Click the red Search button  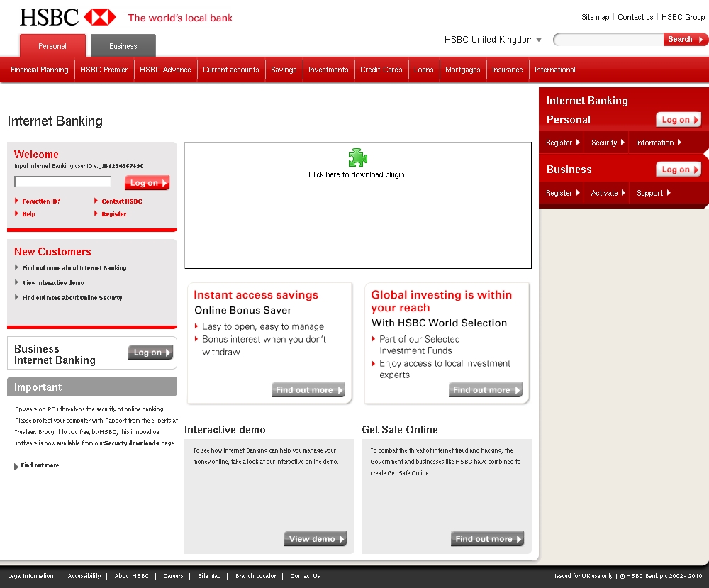pos(685,39)
